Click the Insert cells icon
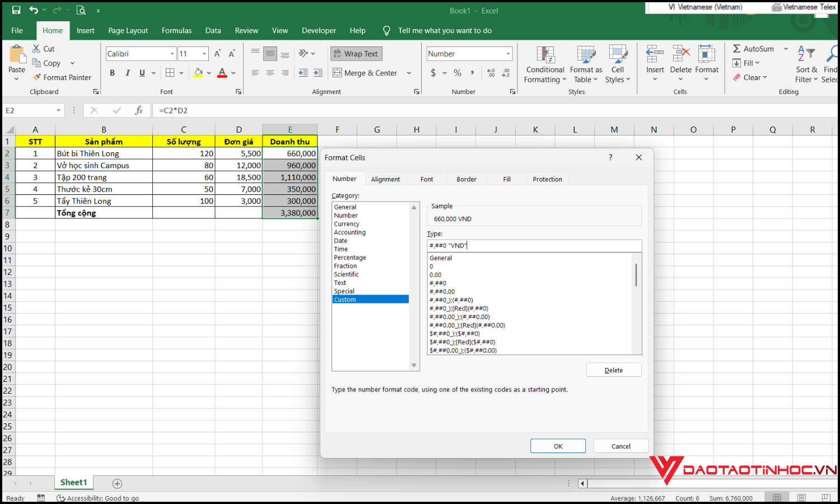The height and width of the screenshot is (504, 840). pyautogui.click(x=655, y=54)
